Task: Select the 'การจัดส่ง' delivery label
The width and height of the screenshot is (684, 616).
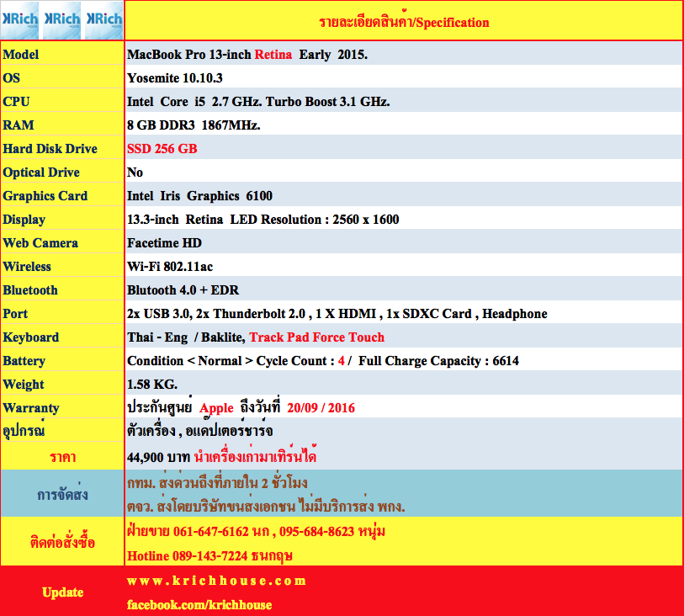Action: coord(62,494)
